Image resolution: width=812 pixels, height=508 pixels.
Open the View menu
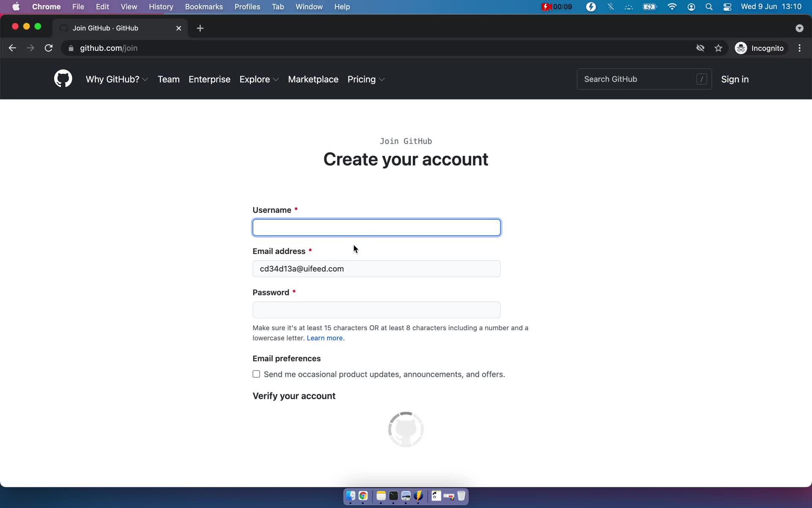[129, 7]
